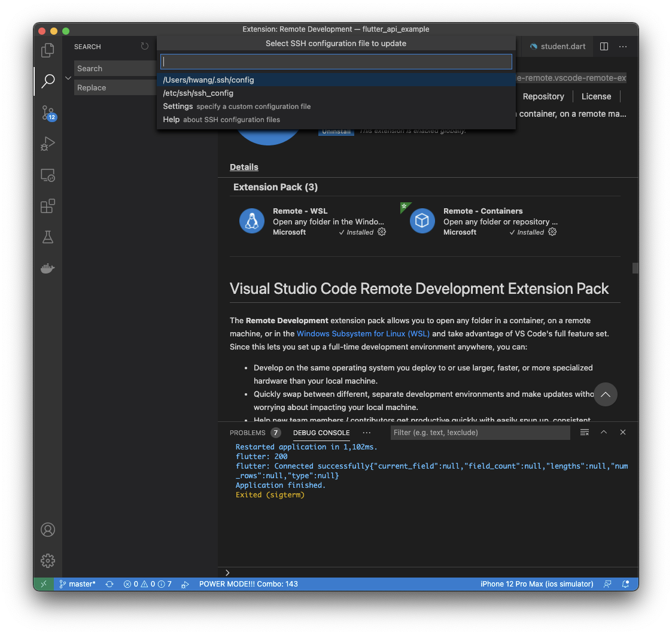The width and height of the screenshot is (672, 635).
Task: Click Restarted application in 1,102ms line
Action: pyautogui.click(x=306, y=446)
